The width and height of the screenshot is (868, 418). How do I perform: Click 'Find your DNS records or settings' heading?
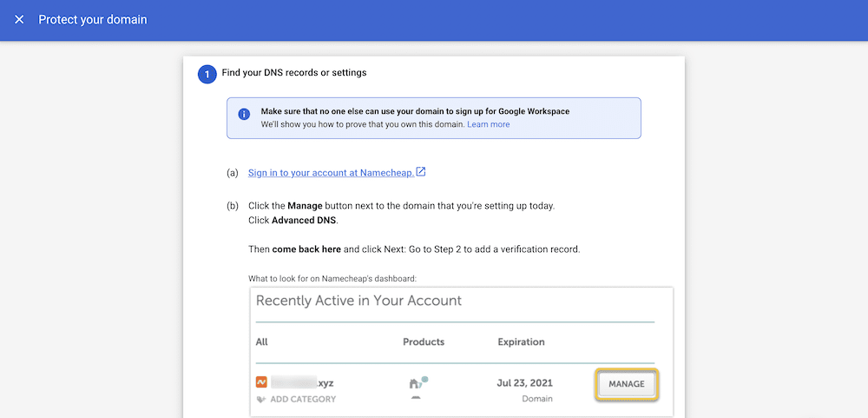[x=294, y=73]
